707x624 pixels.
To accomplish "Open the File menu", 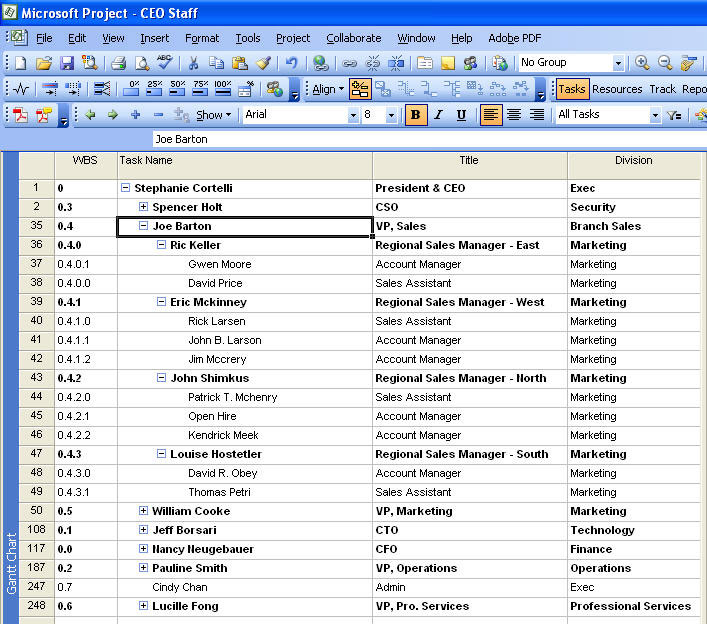I will tap(44, 38).
